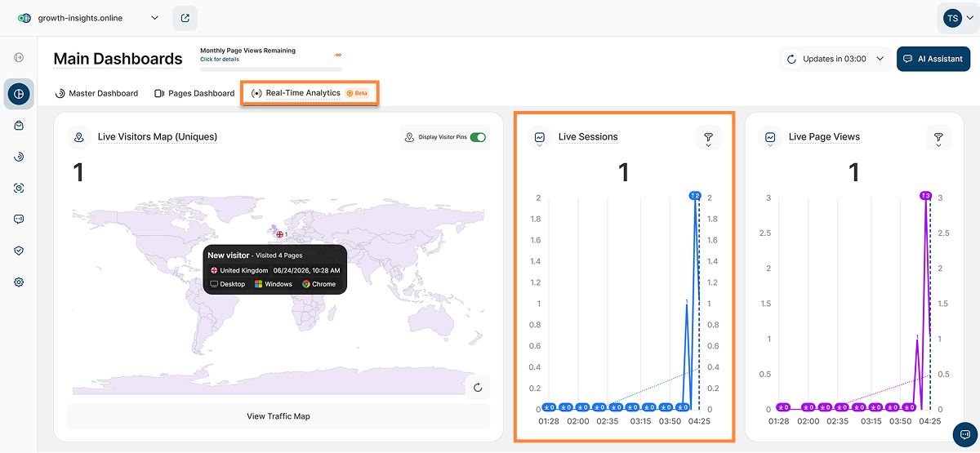The width and height of the screenshot is (980, 453).
Task: Expand TS user account menu
Action: (956, 18)
